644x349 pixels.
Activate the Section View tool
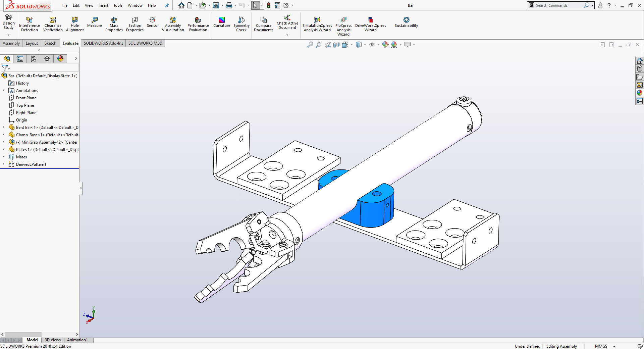pyautogui.click(x=337, y=45)
